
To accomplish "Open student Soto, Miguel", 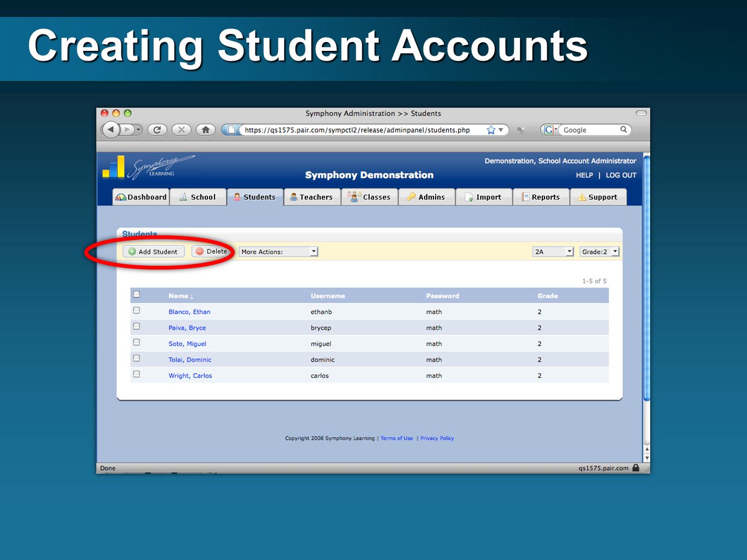I will [187, 343].
